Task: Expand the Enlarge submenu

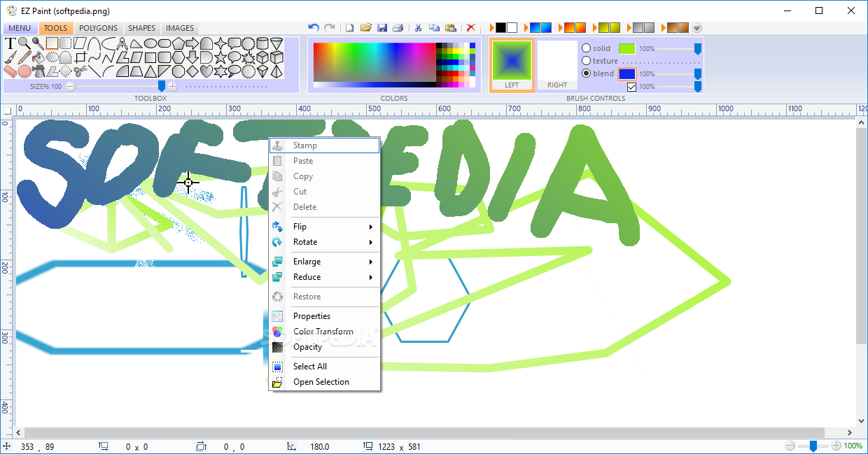Action: 325,262
